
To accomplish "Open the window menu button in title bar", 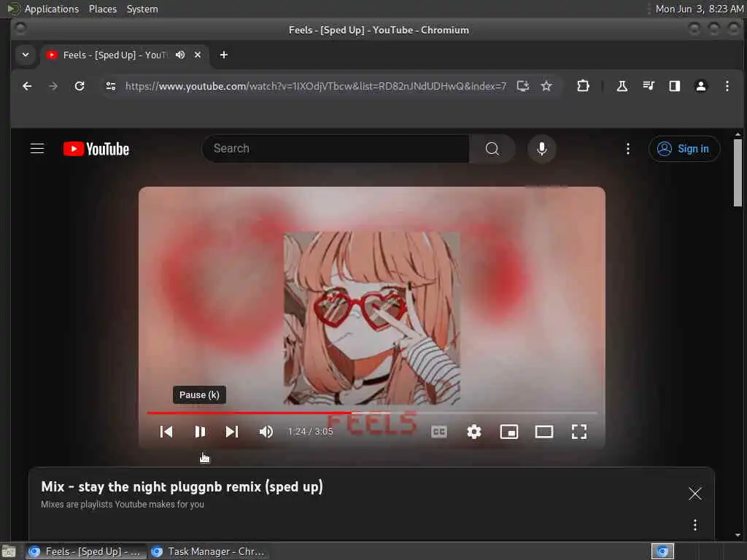I will 20,29.
